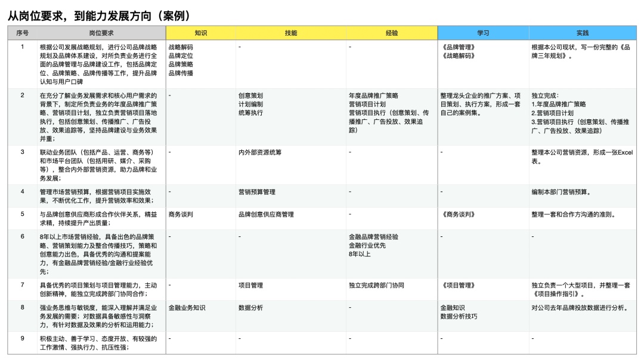The height and width of the screenshot is (364, 644).
Task: Click the "金融业务知识" knowledge cell
Action: (187, 308)
